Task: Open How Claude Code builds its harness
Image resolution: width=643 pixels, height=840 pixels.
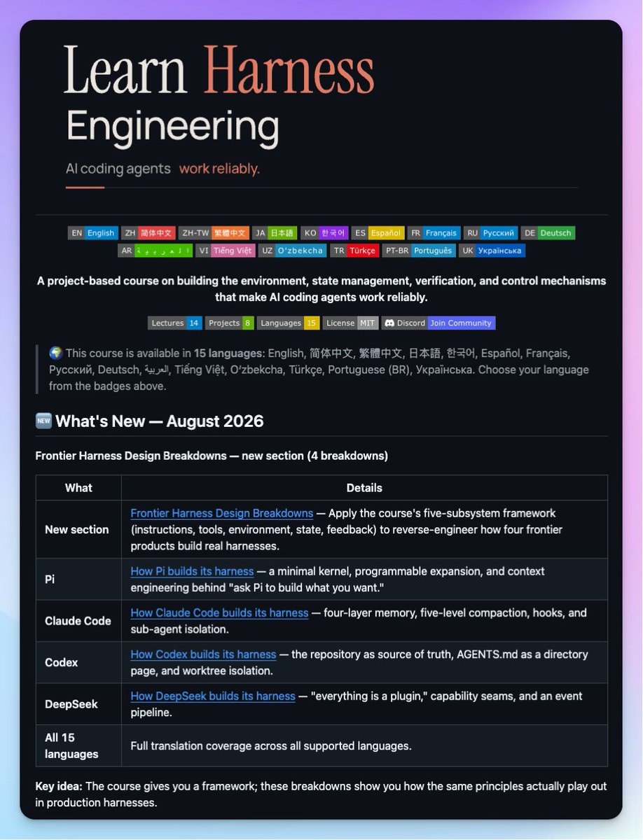Action: tap(219, 612)
